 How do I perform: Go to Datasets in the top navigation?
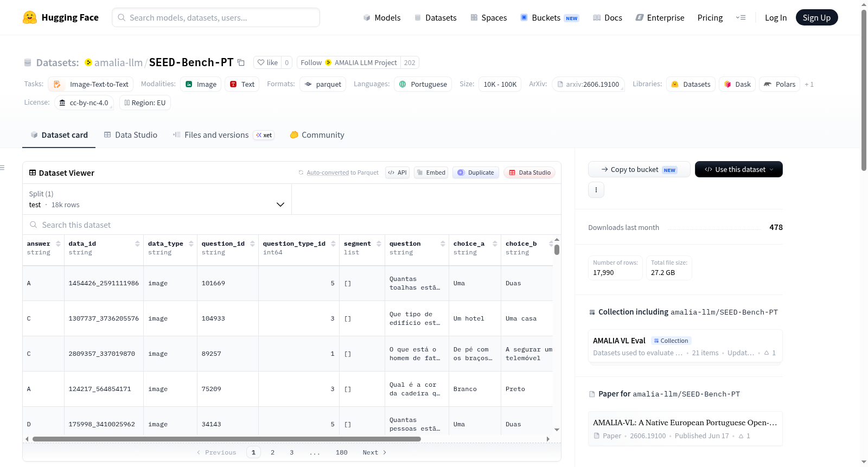(435, 17)
